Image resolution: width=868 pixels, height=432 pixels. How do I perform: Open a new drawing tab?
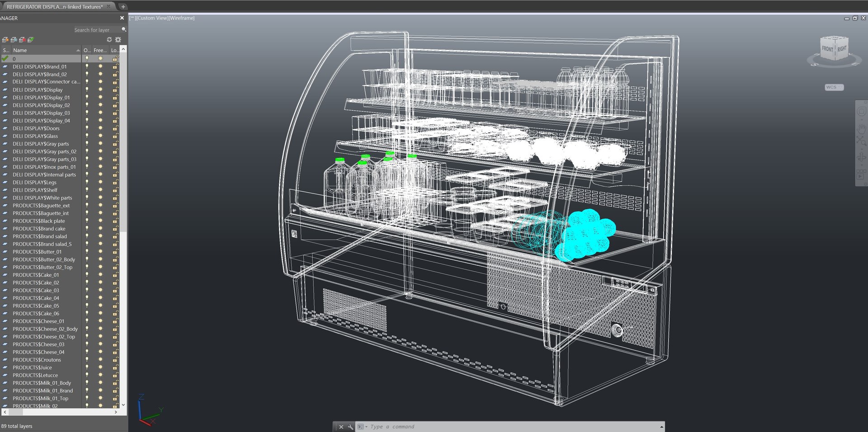(123, 7)
